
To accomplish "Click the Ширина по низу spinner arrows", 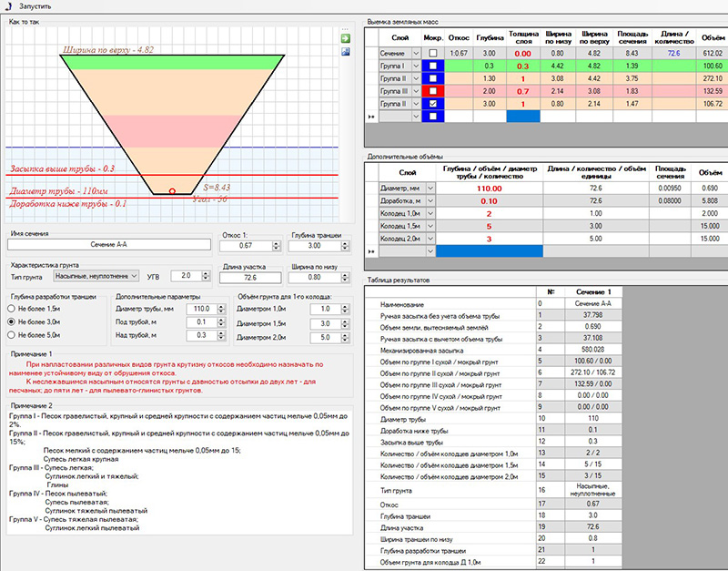I will (x=345, y=278).
